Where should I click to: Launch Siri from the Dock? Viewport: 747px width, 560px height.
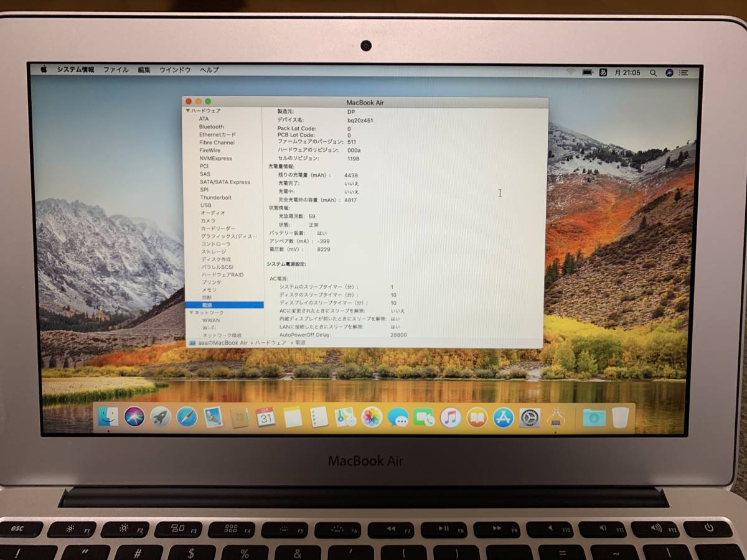coord(134,417)
